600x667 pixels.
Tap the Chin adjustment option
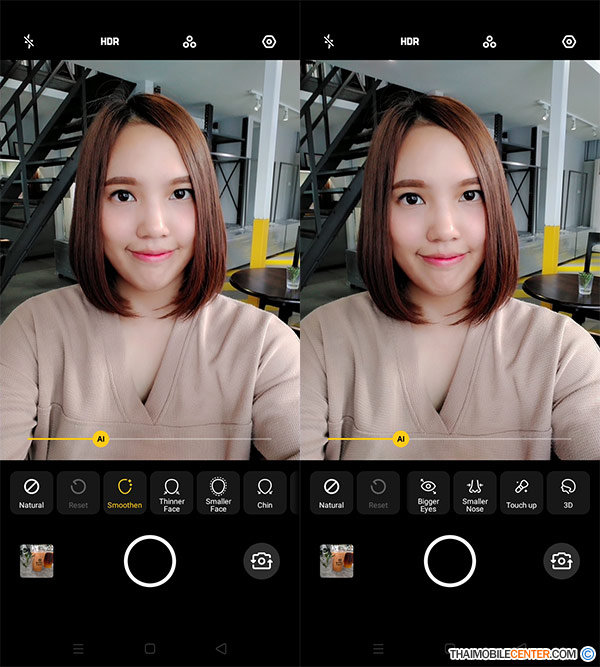click(265, 492)
